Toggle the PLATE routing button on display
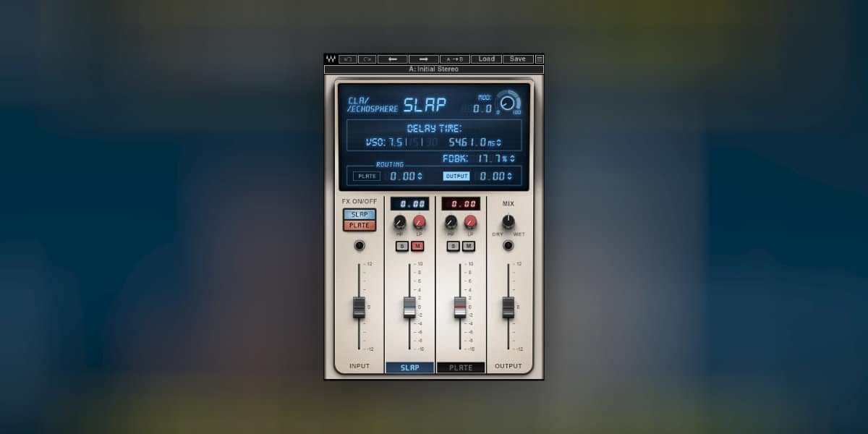The height and width of the screenshot is (434, 868). [367, 176]
